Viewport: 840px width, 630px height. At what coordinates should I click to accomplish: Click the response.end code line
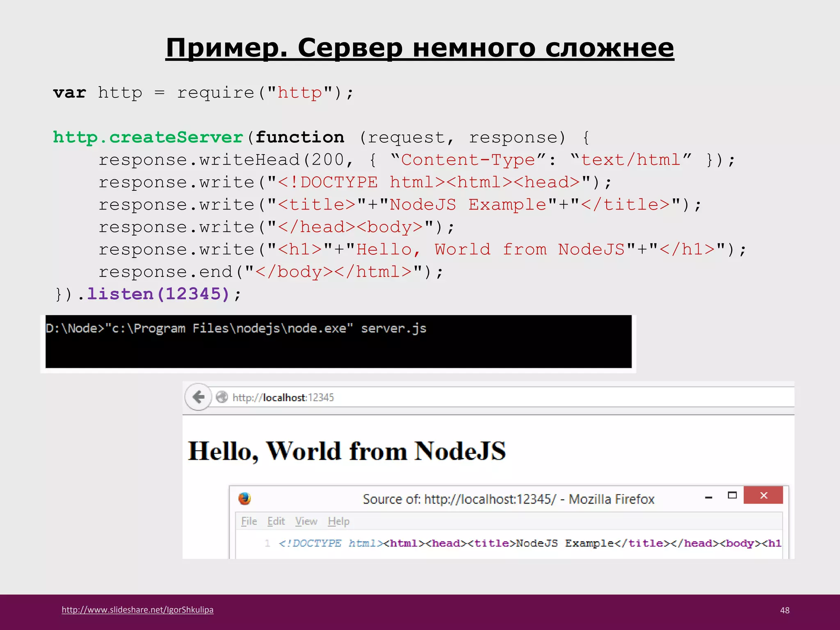click(271, 272)
